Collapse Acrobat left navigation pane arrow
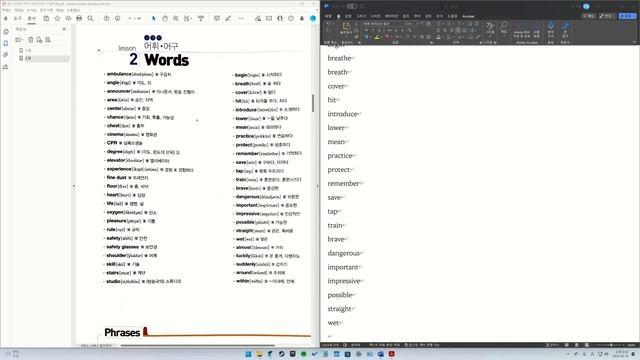Screen dimensions: 640x360 [73, 186]
